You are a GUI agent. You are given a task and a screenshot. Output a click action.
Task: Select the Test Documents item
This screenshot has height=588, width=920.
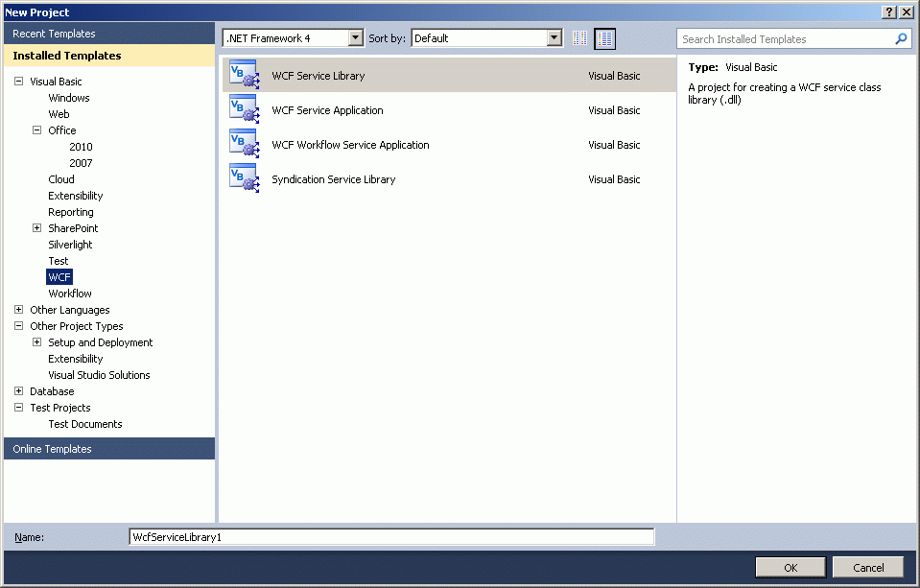click(x=85, y=424)
